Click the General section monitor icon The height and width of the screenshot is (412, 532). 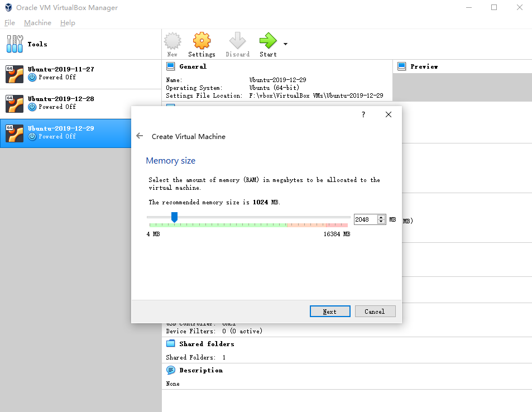click(171, 66)
